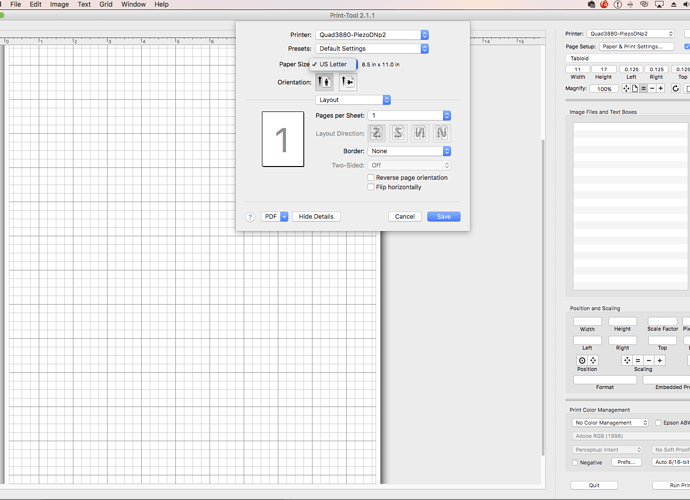This screenshot has height=500, width=690.
Task: Open the Layout section dropdown
Action: coord(353,100)
